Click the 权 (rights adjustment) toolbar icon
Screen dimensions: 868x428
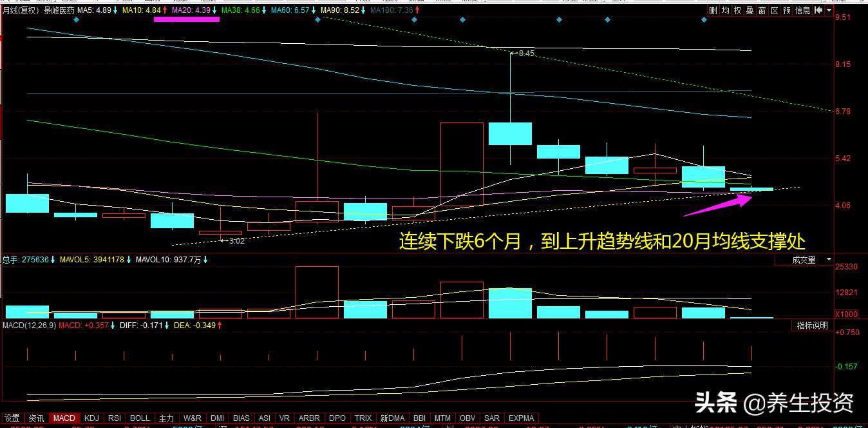click(737, 10)
